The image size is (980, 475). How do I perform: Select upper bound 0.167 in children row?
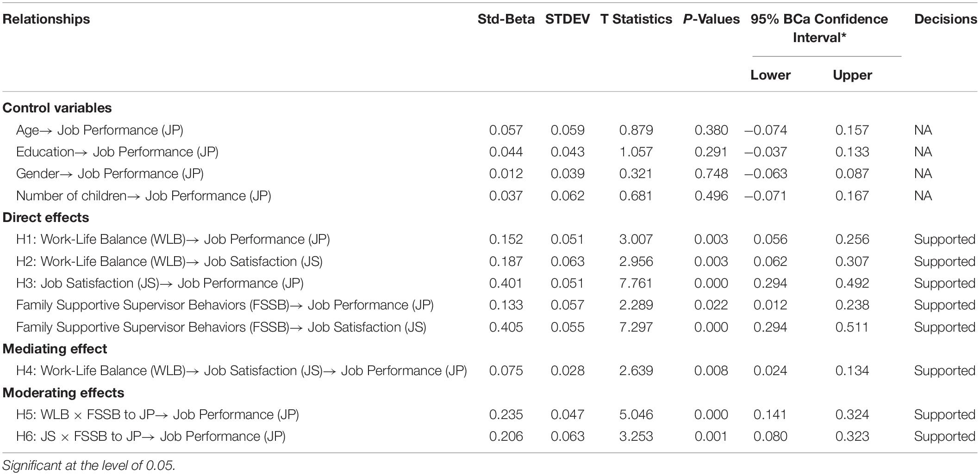(852, 196)
